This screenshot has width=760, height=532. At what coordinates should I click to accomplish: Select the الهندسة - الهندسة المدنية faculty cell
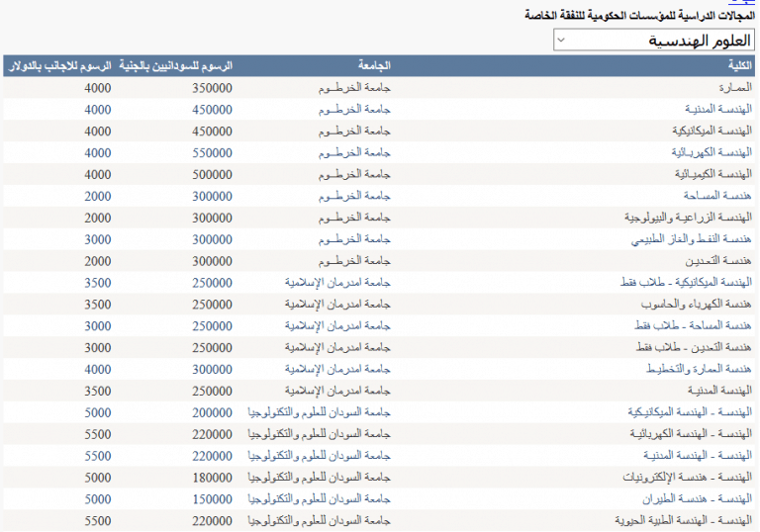[x=698, y=456]
